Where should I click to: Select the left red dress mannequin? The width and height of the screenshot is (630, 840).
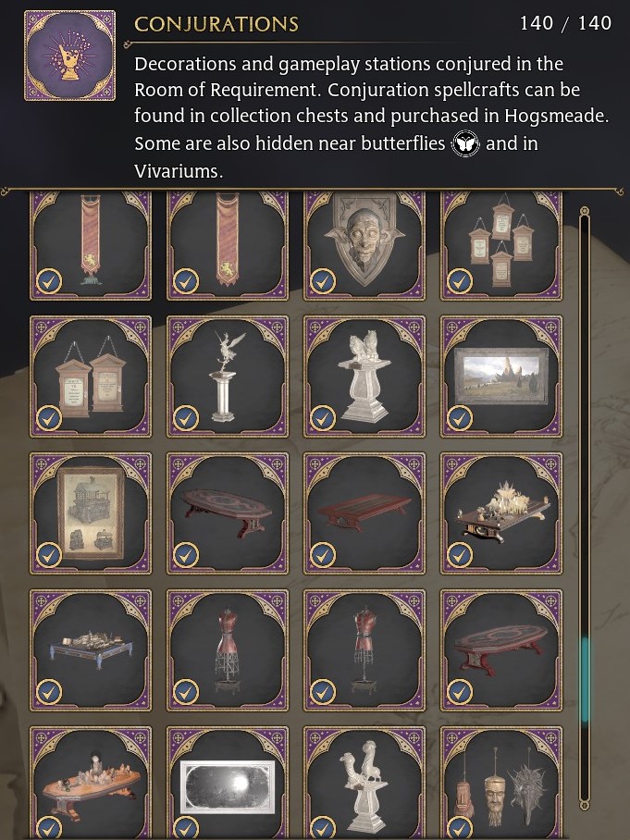(228, 650)
